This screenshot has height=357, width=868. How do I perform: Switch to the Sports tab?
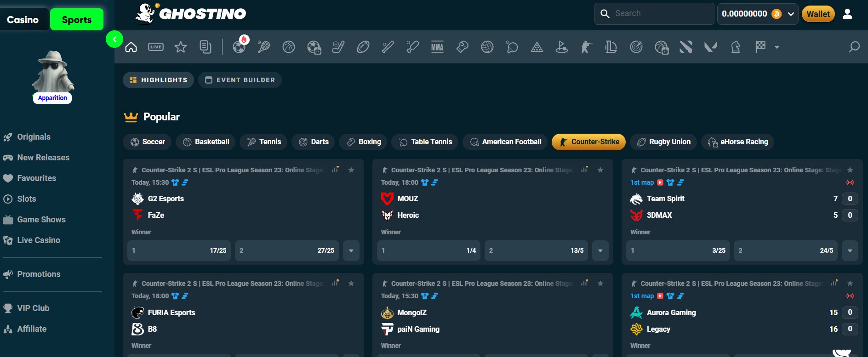(77, 20)
